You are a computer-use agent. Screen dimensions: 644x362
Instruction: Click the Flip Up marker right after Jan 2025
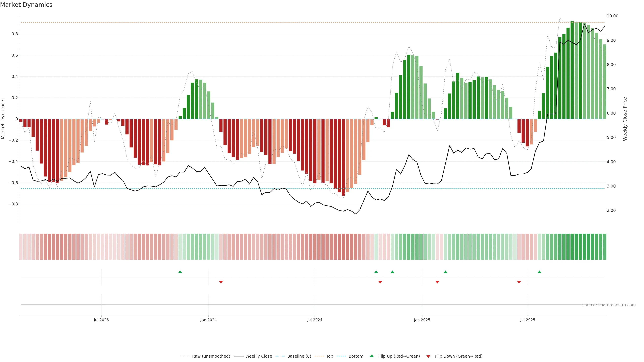point(445,272)
